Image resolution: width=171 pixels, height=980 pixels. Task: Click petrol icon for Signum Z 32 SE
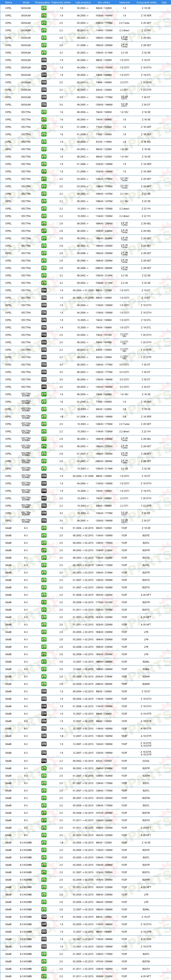tap(44, 52)
